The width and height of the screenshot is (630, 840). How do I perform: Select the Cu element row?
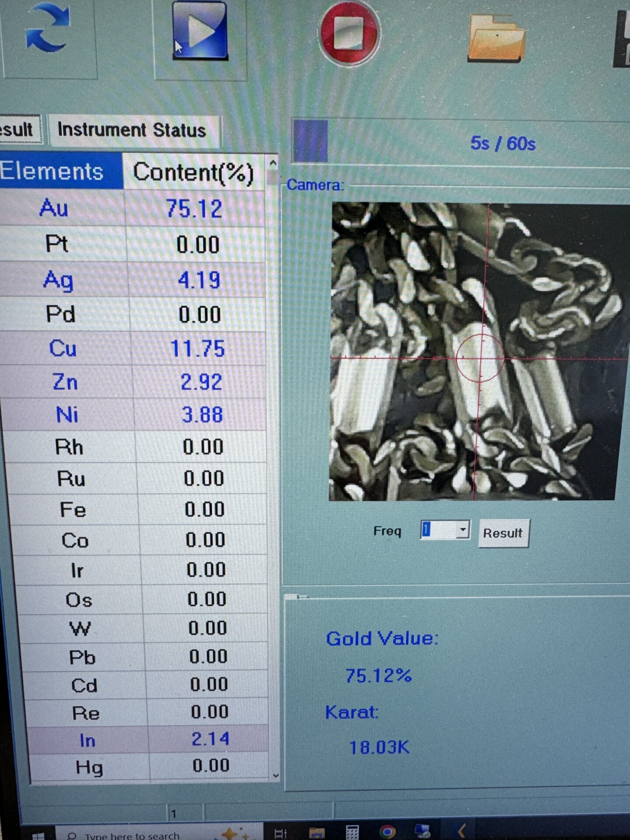133,349
